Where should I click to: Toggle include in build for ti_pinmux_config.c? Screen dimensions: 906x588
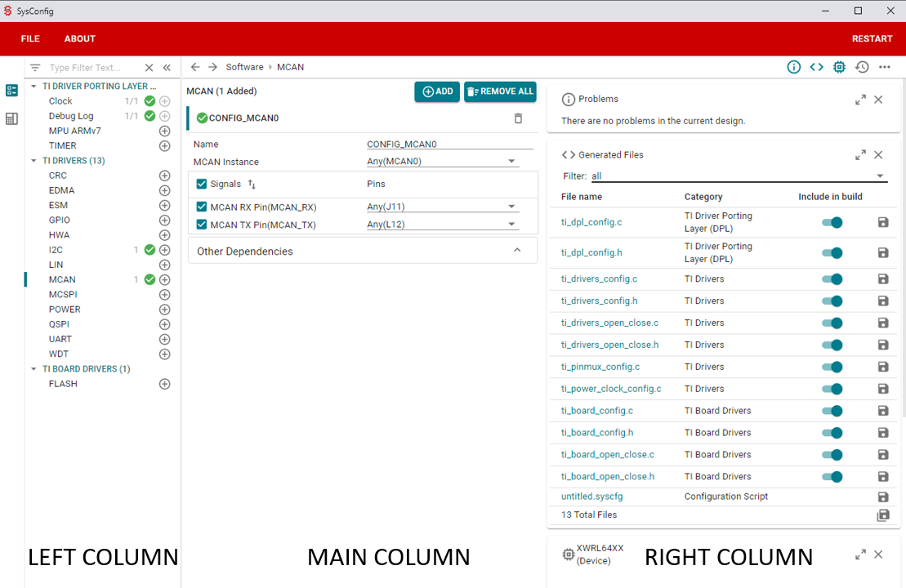tap(832, 367)
